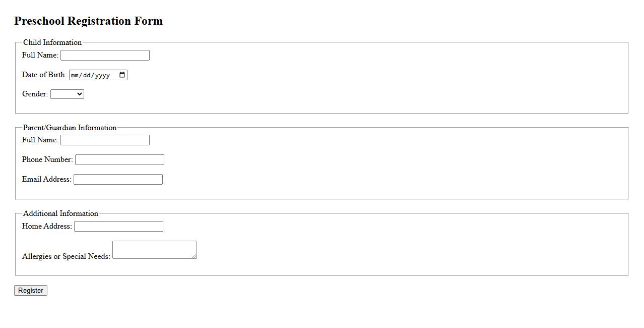This screenshot has width=644, height=328.
Task: Click the textarea resize handle corner
Action: pos(195,257)
